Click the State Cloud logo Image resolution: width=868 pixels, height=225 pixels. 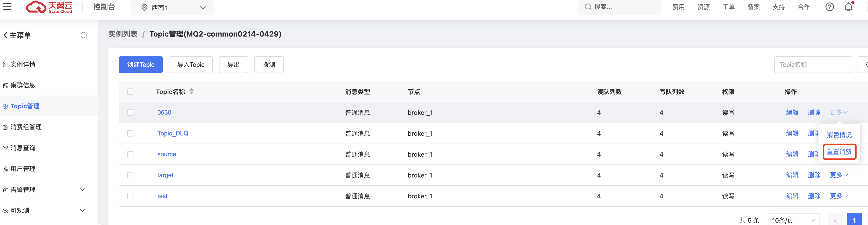pyautogui.click(x=49, y=7)
